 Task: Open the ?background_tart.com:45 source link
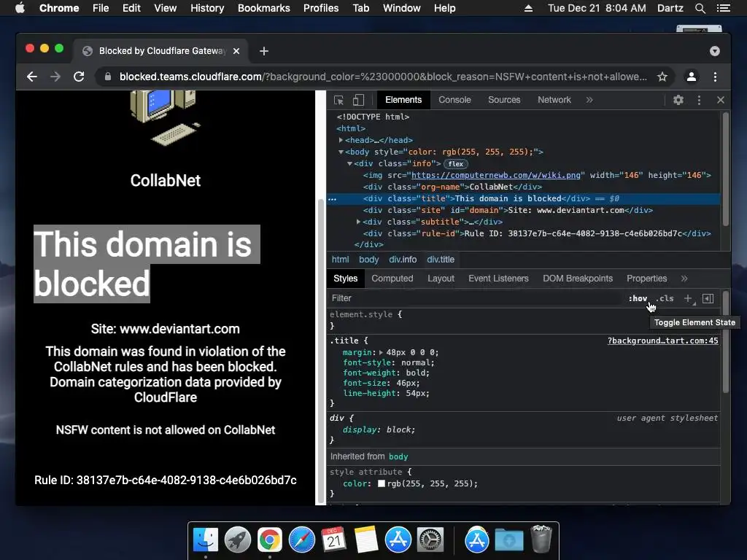662,341
